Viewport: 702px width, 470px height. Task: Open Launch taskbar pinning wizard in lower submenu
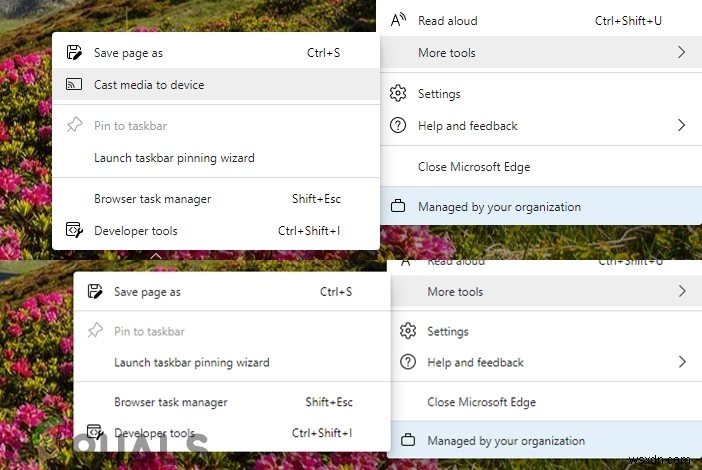pyautogui.click(x=192, y=362)
